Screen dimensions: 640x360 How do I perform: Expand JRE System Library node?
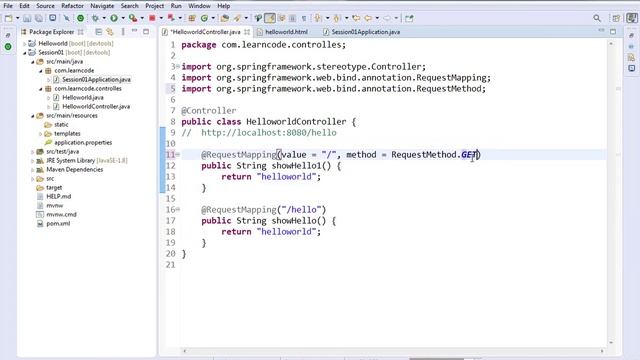coord(33,160)
